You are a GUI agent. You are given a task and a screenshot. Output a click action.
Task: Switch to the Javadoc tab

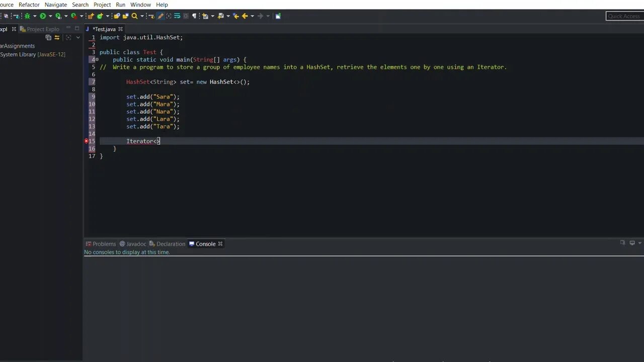pos(133,244)
